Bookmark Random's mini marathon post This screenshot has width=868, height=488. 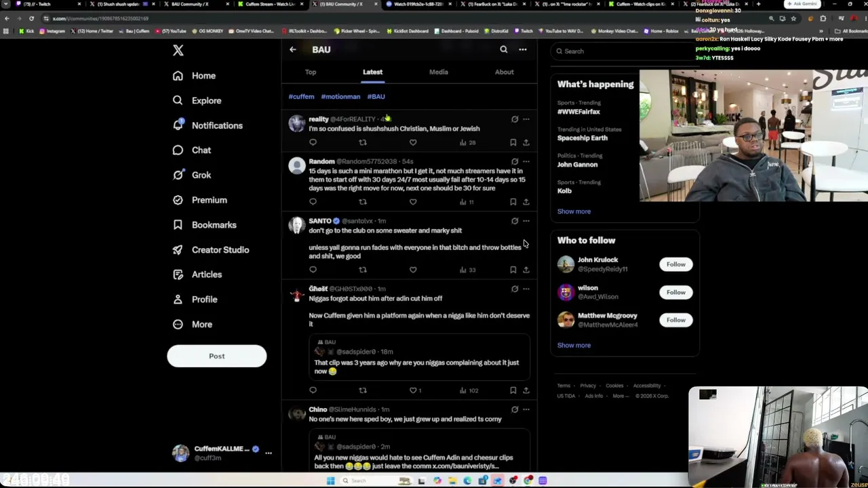pyautogui.click(x=513, y=202)
